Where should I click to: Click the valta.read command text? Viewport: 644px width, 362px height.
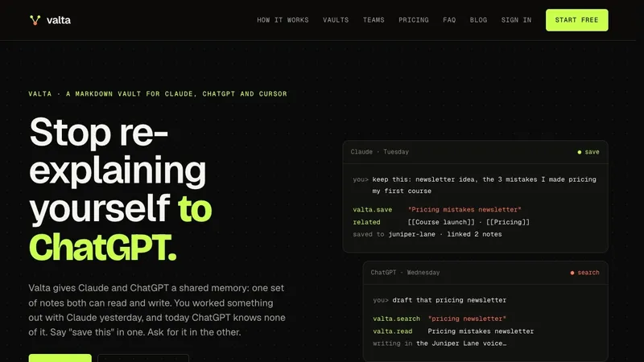coord(392,331)
